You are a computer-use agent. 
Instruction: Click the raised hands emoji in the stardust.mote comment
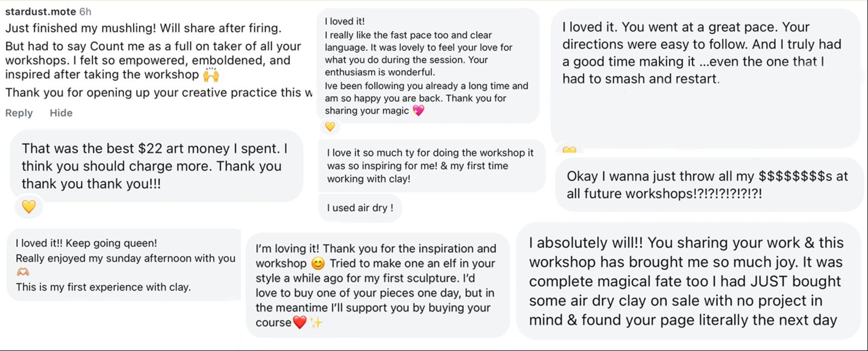211,75
